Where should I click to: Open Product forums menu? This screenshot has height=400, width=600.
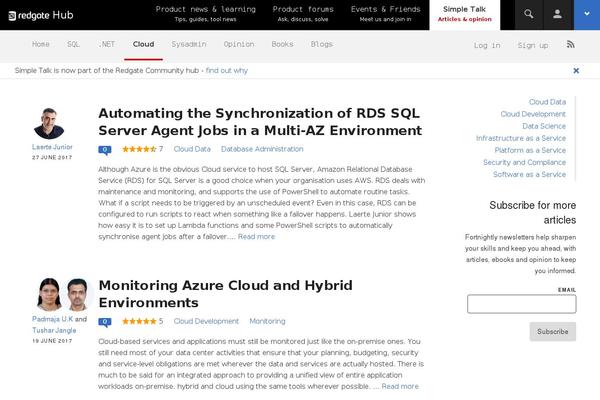click(303, 14)
